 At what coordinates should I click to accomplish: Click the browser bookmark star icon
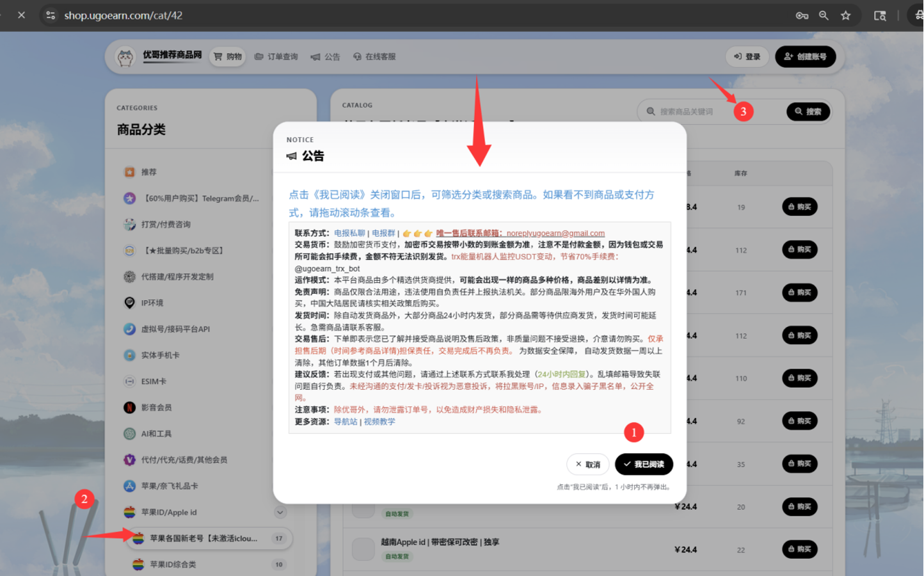tap(845, 15)
